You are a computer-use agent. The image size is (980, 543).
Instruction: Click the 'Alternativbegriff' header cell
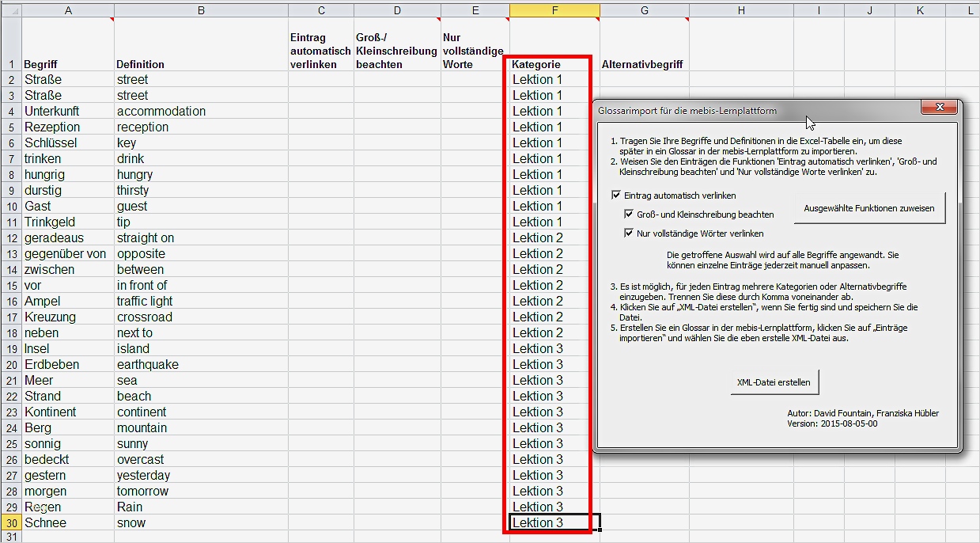[x=645, y=44]
